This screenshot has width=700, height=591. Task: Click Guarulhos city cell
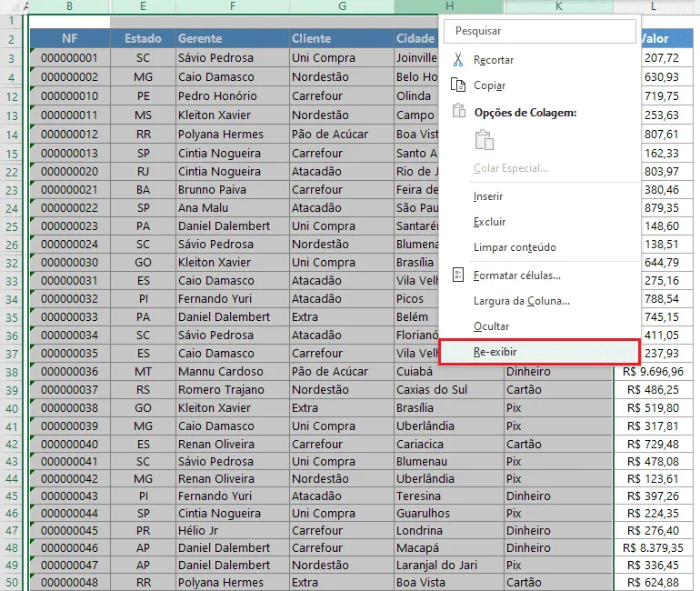coord(449,514)
